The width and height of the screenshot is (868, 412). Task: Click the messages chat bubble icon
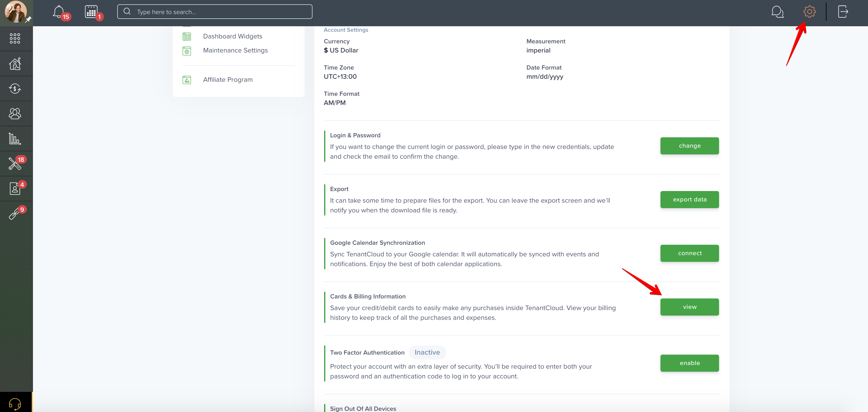click(777, 12)
